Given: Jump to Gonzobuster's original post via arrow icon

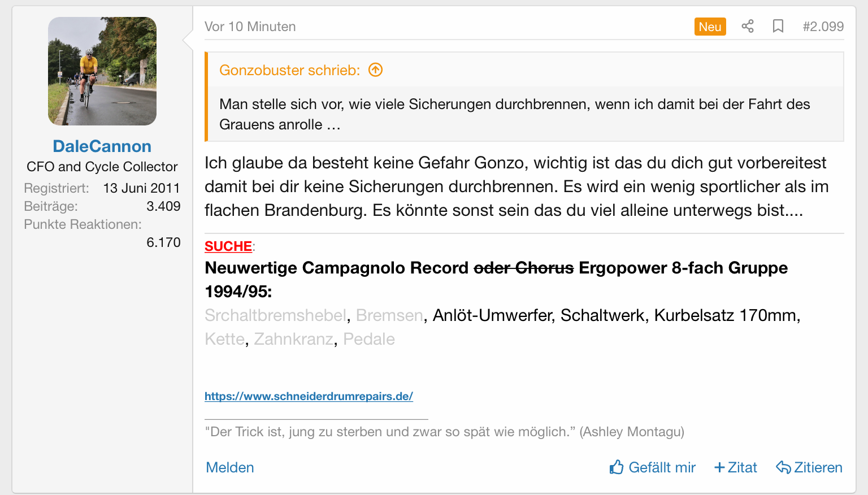Looking at the screenshot, I should coord(376,70).
